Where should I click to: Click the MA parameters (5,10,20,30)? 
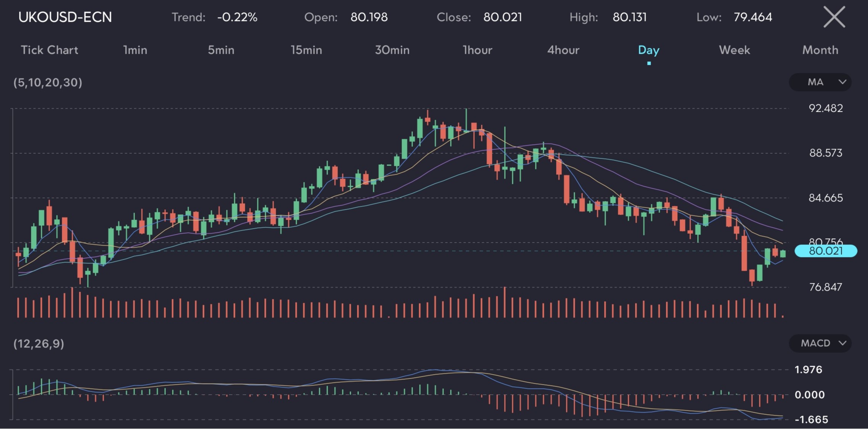pyautogui.click(x=48, y=83)
